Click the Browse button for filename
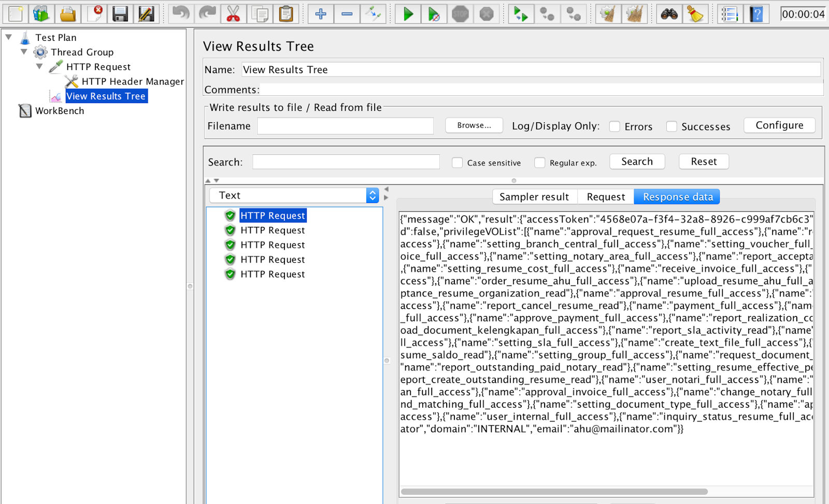 [x=474, y=125]
